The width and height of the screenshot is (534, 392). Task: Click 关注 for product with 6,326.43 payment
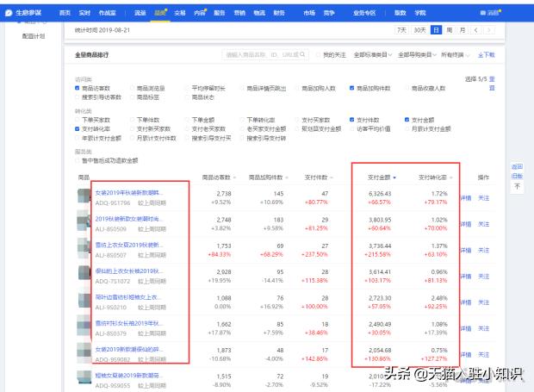click(x=483, y=198)
